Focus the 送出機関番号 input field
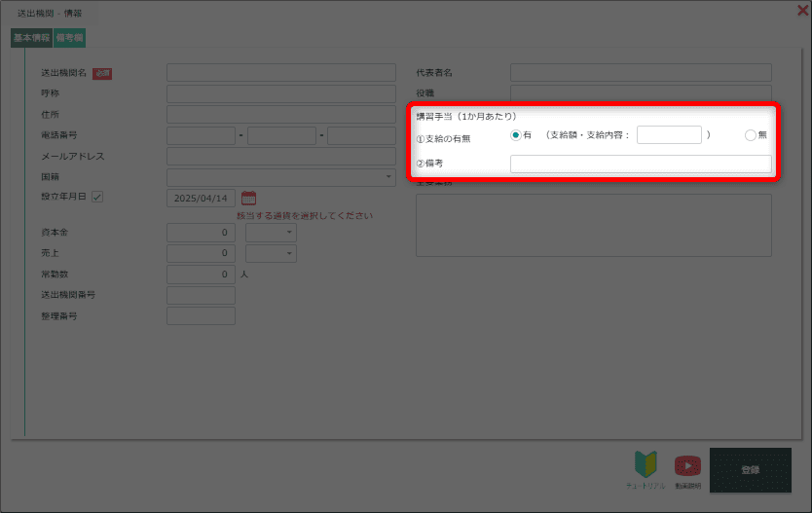This screenshot has height=513, width=812. click(201, 295)
